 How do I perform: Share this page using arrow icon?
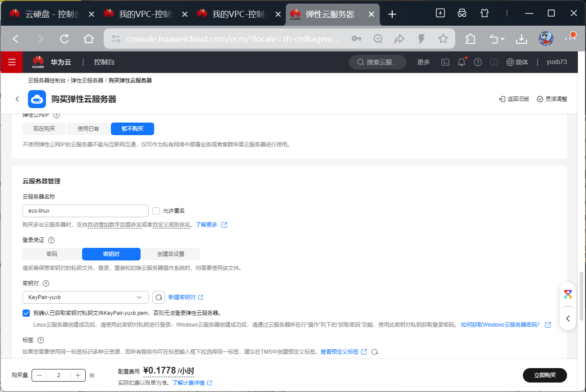(400, 39)
